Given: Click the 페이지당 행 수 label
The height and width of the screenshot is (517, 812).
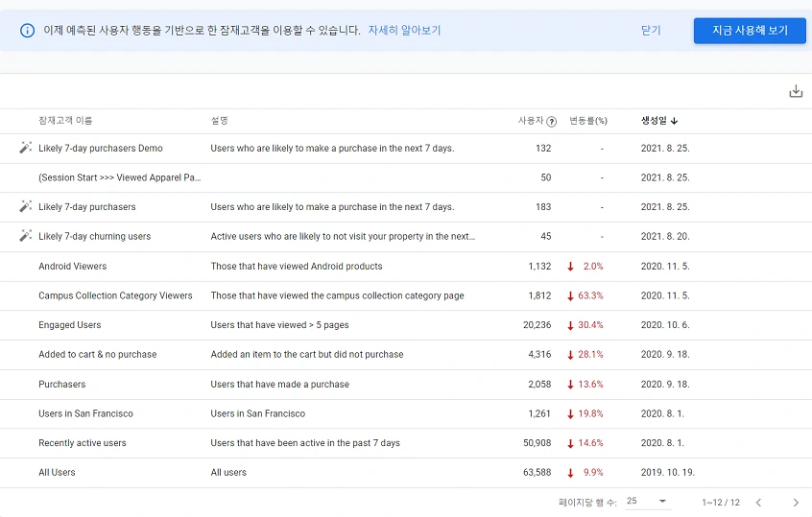Looking at the screenshot, I should (x=587, y=503).
